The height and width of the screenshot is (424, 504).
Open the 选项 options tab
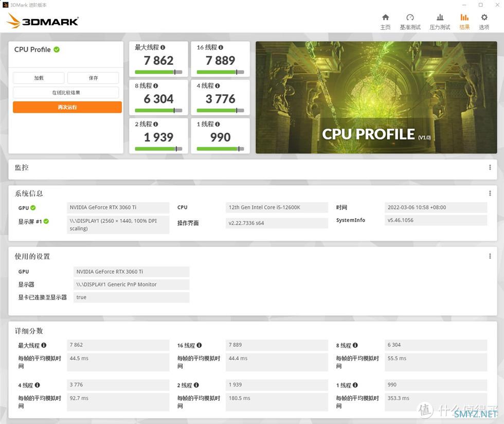[484, 22]
